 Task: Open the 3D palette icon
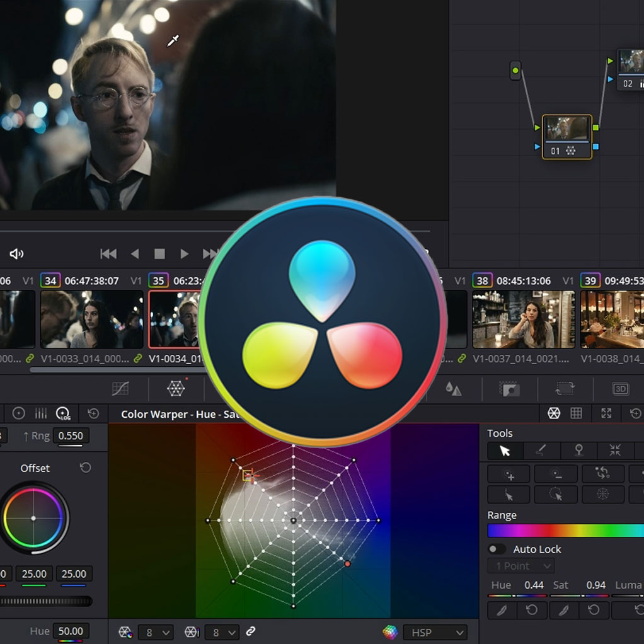click(621, 389)
